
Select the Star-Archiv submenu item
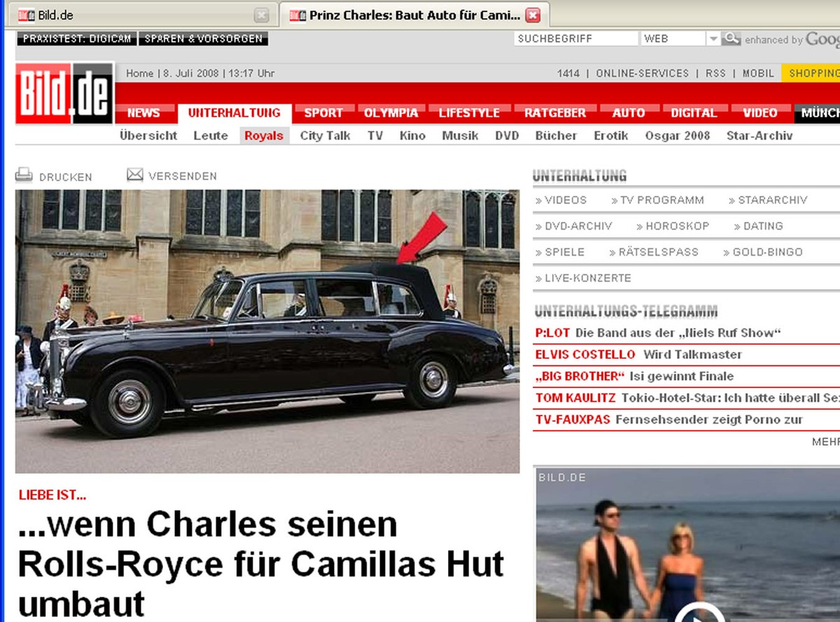pyautogui.click(x=759, y=136)
